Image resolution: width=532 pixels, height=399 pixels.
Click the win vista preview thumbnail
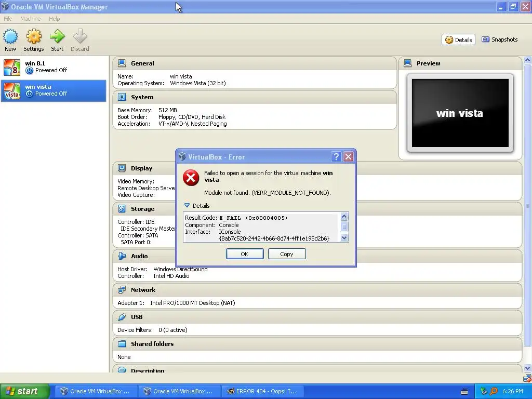[460, 113]
